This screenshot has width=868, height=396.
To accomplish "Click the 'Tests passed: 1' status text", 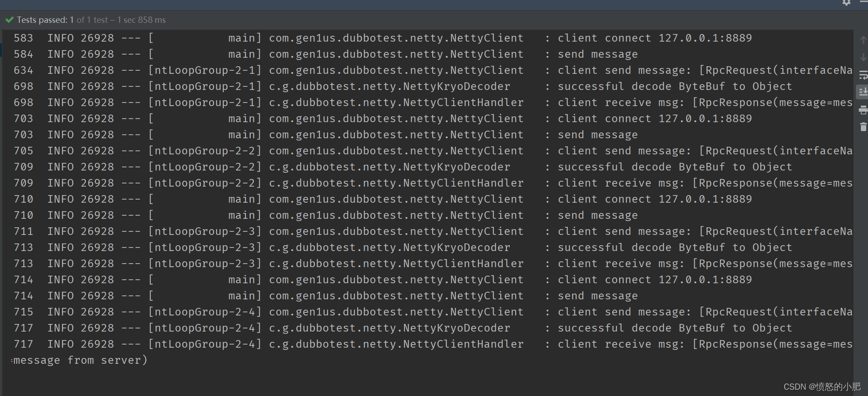I will pyautogui.click(x=45, y=20).
